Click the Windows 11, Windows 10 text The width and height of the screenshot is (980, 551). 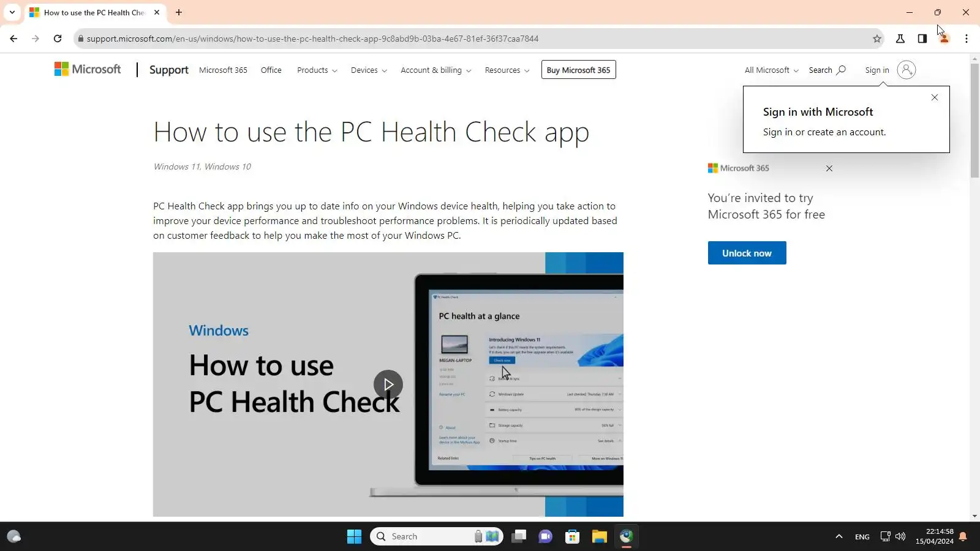click(202, 167)
